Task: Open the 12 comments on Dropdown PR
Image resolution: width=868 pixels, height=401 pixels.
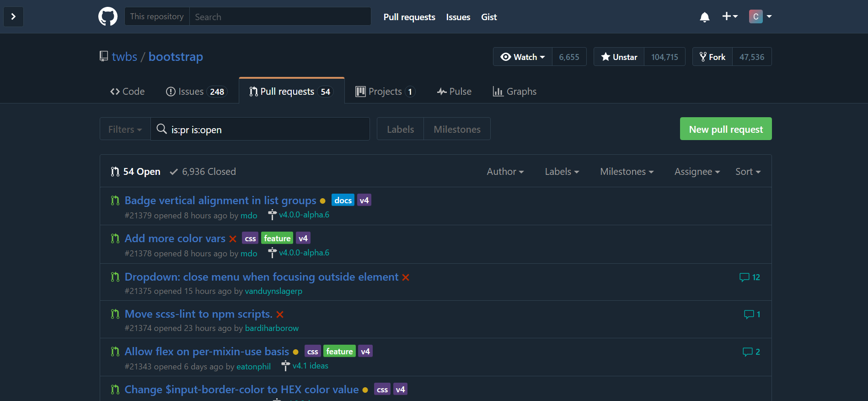Action: [x=750, y=277]
